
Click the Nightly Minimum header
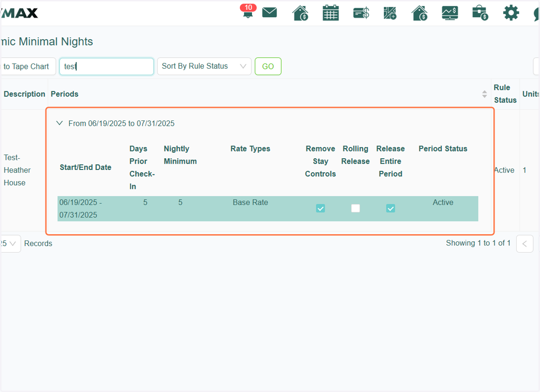[x=180, y=155]
